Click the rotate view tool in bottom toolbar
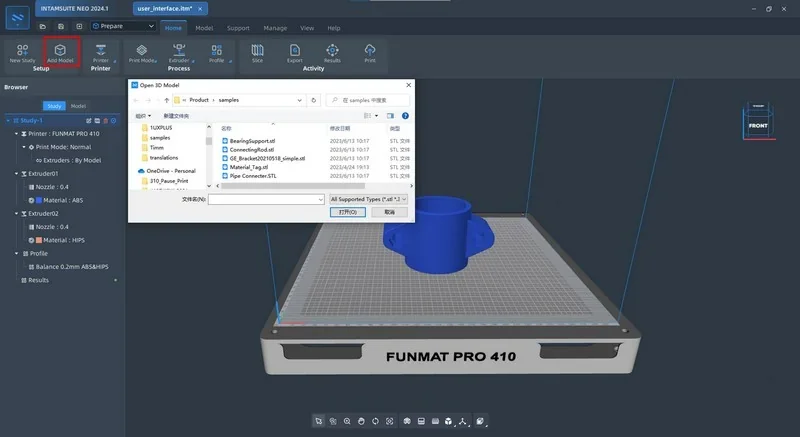800x437 pixels. (376, 421)
